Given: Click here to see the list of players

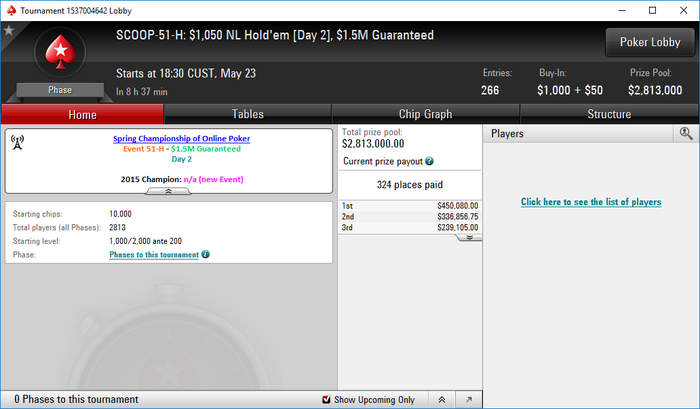Looking at the screenshot, I should 591,202.
